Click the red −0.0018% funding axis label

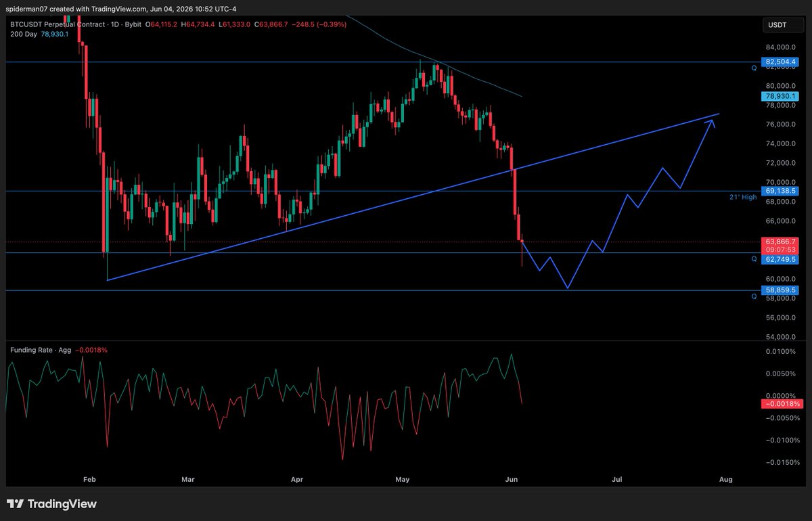[x=781, y=404]
